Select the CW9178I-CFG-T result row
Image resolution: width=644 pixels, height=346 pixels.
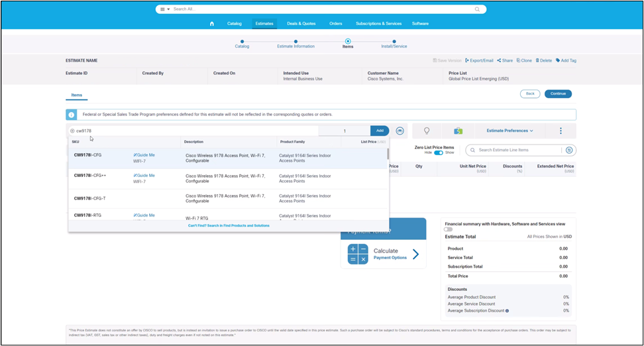coord(228,198)
